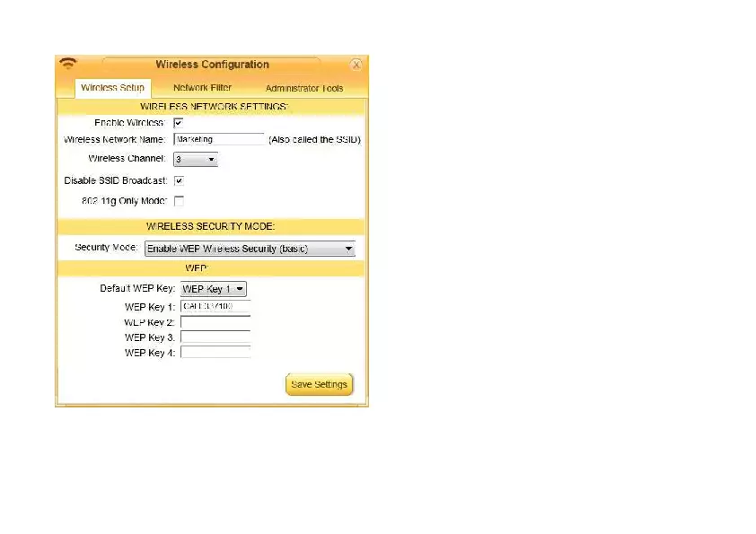This screenshot has width=756, height=534.
Task: Click the Wireless Configuration title bar
Action: [x=212, y=64]
